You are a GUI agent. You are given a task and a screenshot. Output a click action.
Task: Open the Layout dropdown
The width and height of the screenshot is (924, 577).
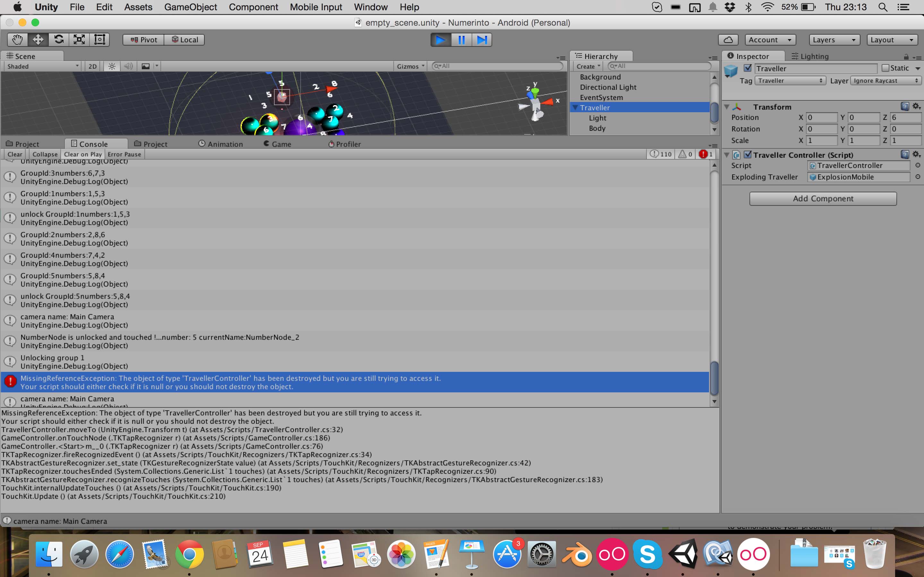tap(891, 39)
